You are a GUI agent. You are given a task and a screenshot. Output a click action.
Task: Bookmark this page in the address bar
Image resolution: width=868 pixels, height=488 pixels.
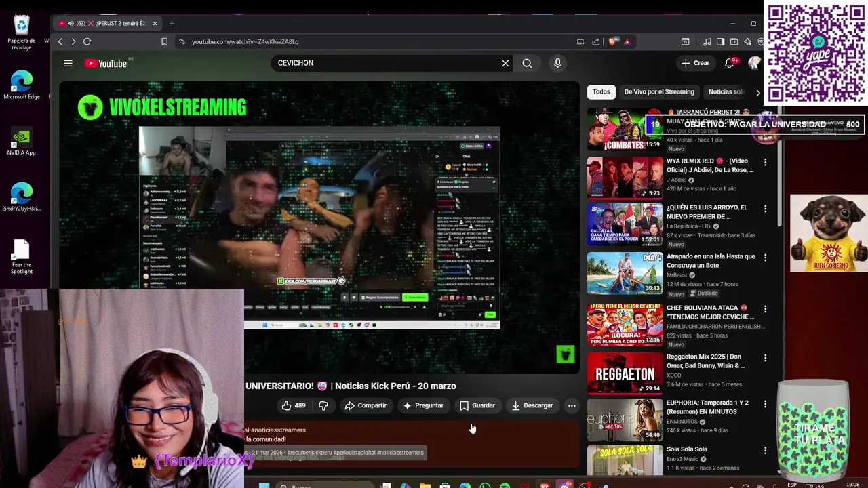click(x=164, y=41)
